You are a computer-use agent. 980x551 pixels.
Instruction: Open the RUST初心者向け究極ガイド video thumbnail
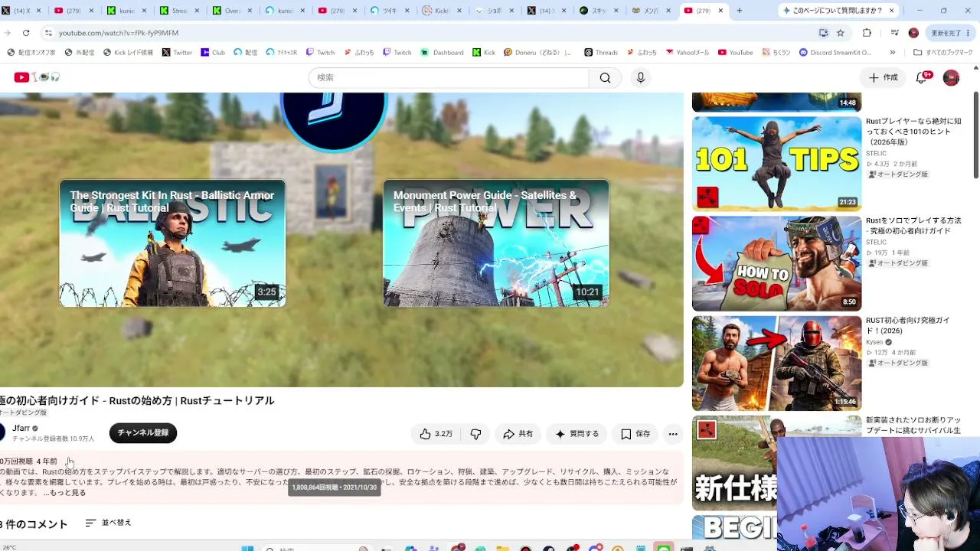pyautogui.click(x=776, y=364)
